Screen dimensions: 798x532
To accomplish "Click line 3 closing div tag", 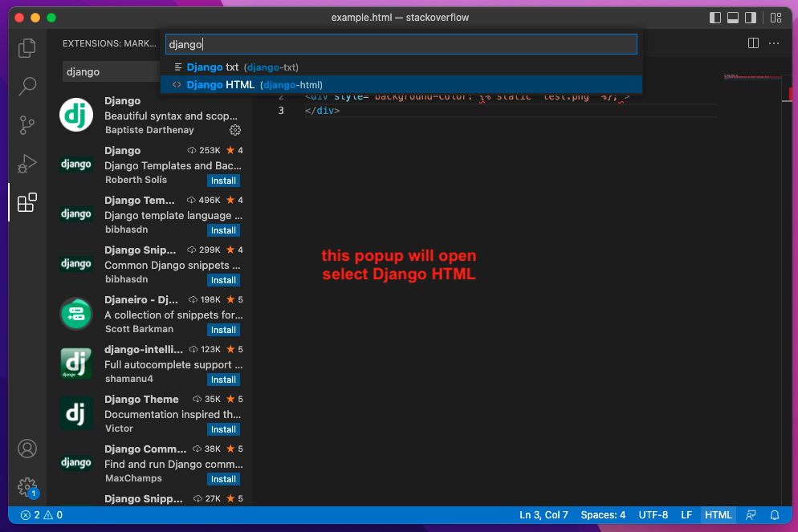I will coord(322,111).
